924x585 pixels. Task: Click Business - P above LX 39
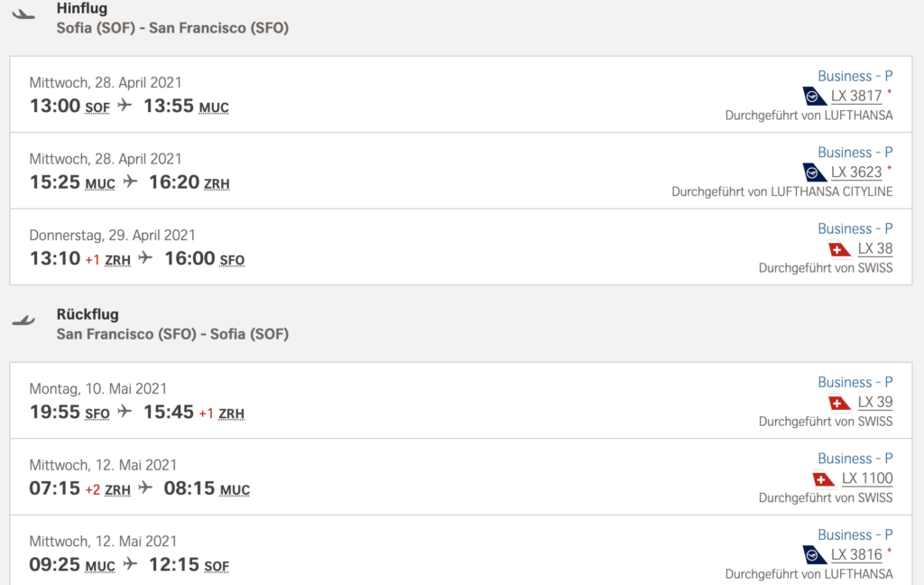(855, 382)
